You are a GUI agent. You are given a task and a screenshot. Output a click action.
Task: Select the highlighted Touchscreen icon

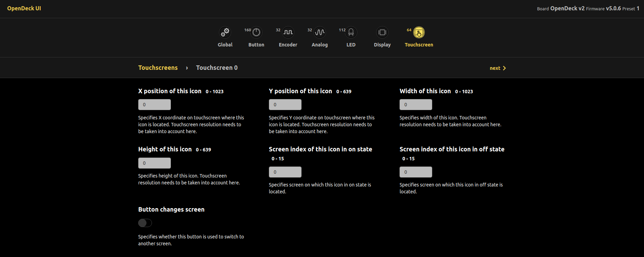419,33
